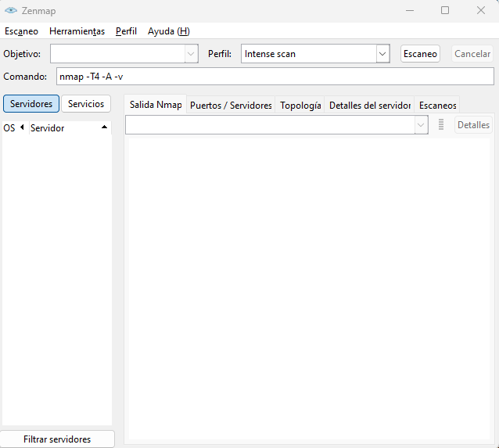The image size is (499, 448).
Task: Open the Ayuda (H) menu
Action: tap(169, 31)
